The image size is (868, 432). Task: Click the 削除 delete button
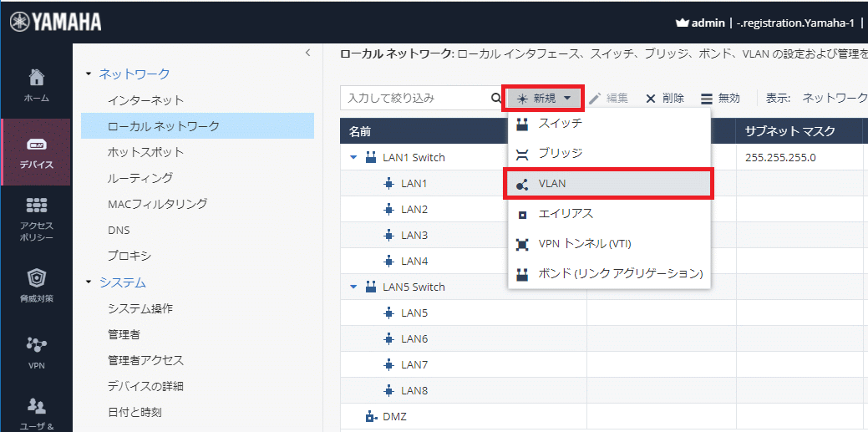[x=665, y=99]
